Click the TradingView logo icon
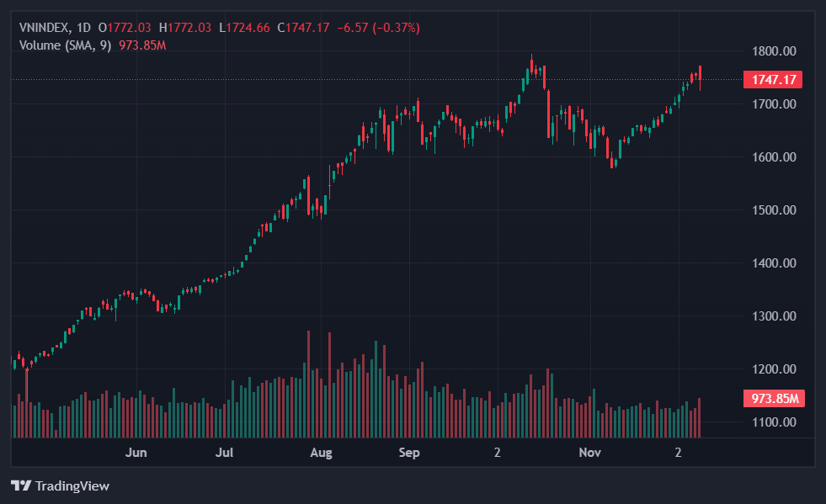Screen dimensions: 826x504 point(21,485)
